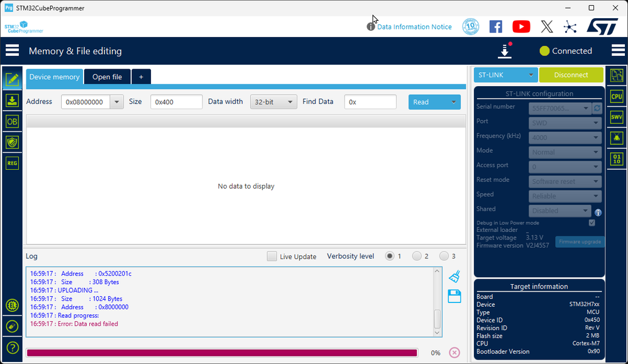The width and height of the screenshot is (628, 364).
Task: Open the CPU panel icon
Action: (x=617, y=97)
